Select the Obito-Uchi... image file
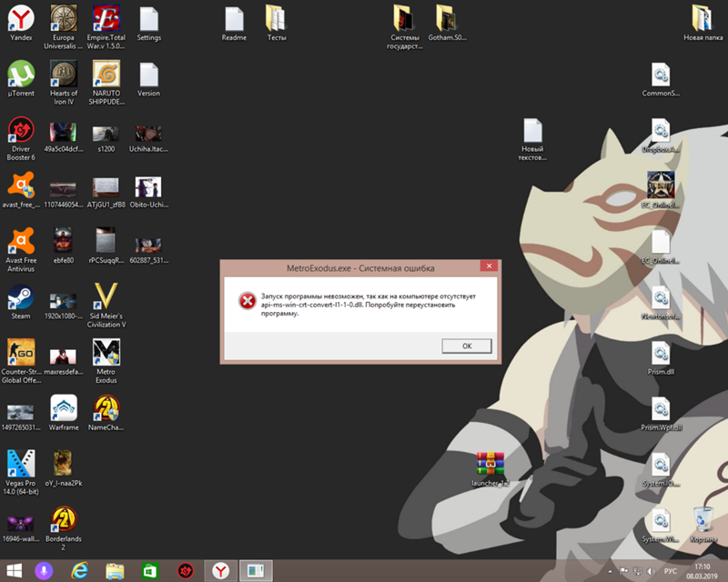Image resolution: width=728 pixels, height=582 pixels. tap(149, 193)
